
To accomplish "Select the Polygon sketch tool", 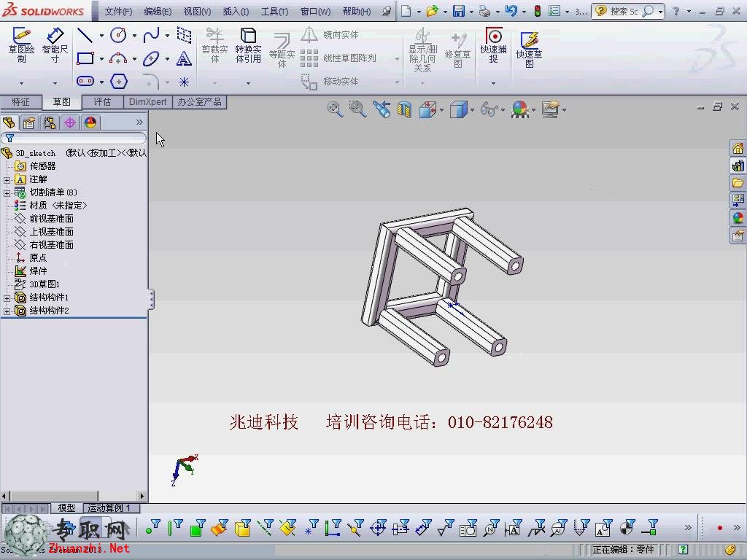I will tap(119, 82).
